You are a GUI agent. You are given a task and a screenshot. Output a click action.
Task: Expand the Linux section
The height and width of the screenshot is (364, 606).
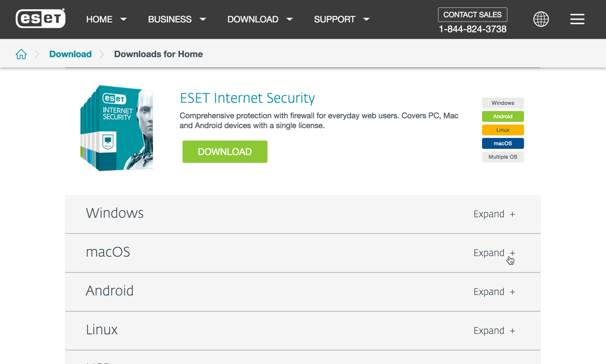(x=495, y=331)
